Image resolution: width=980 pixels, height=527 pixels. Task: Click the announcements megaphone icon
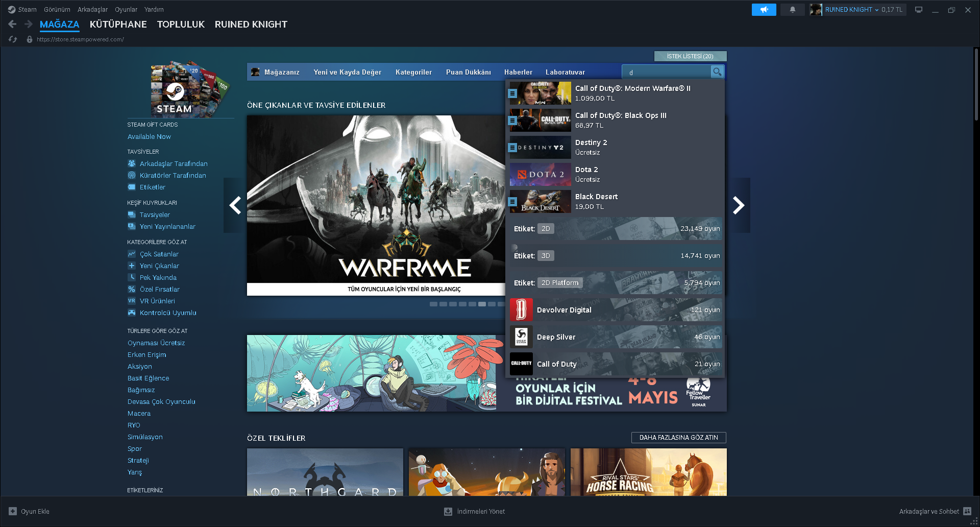coord(764,10)
